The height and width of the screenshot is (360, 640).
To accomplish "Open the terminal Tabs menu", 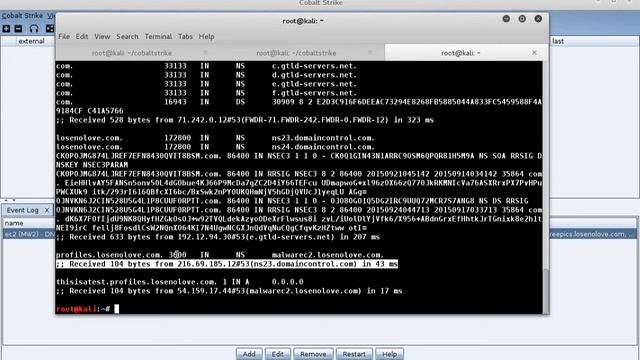I will point(185,36).
